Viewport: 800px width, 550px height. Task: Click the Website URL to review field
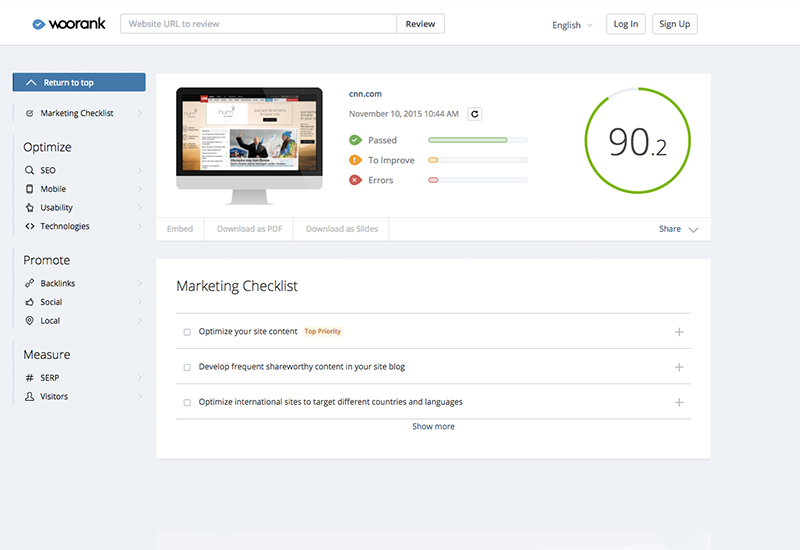coord(258,24)
